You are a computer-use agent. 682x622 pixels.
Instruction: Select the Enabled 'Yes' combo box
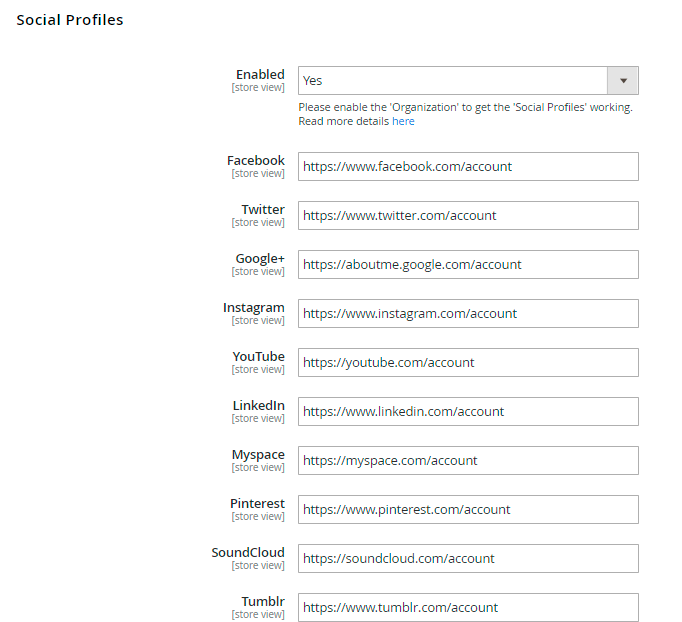tap(453, 80)
